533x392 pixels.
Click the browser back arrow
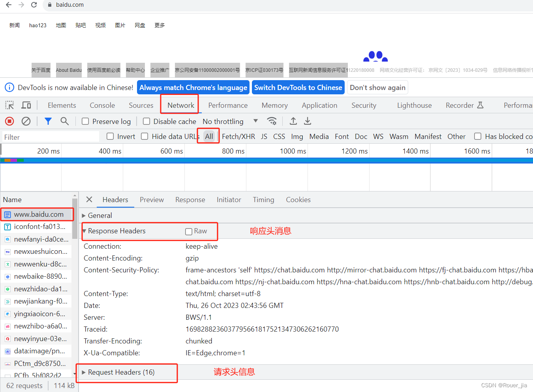coord(9,5)
